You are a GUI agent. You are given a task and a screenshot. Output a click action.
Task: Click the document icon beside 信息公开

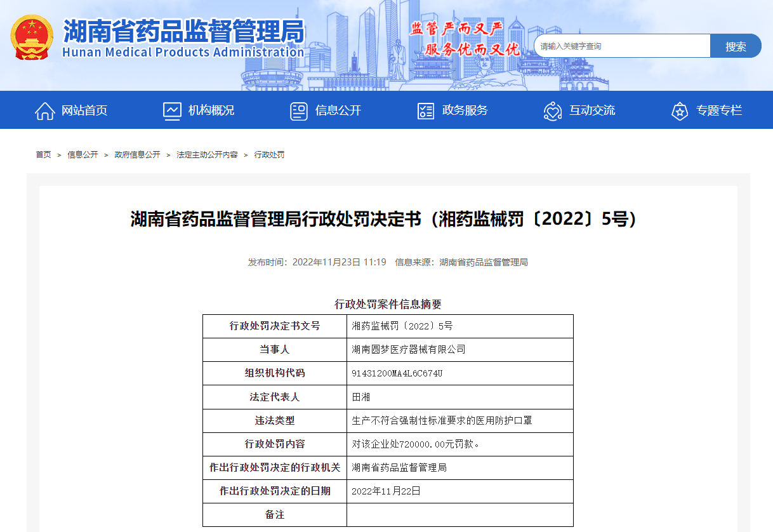coord(299,110)
